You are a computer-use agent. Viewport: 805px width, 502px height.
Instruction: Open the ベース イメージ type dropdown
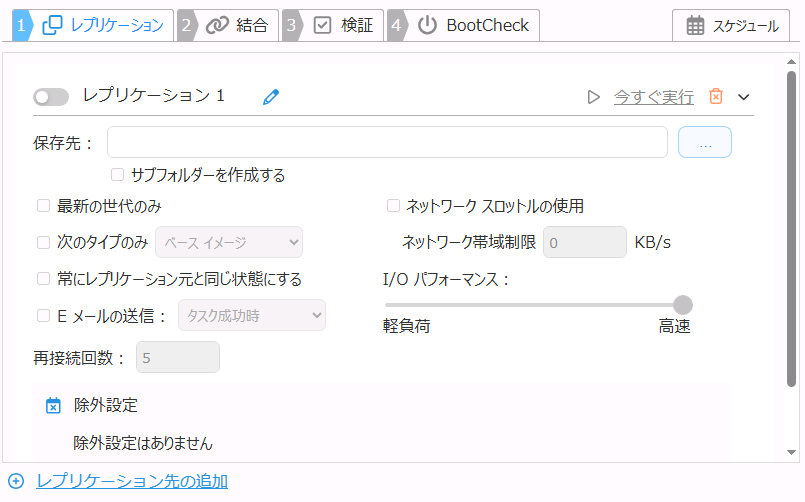229,242
